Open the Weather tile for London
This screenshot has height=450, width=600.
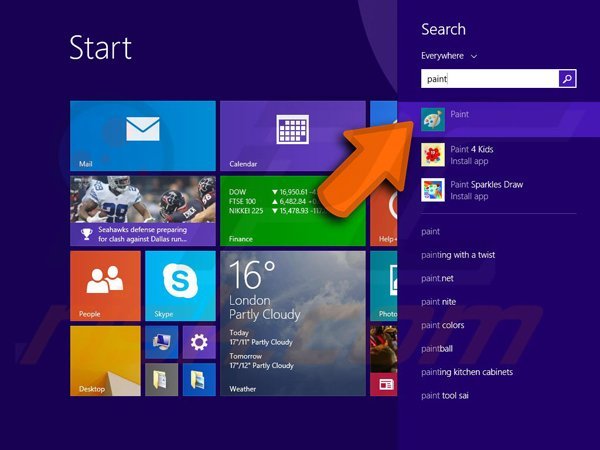(x=293, y=323)
